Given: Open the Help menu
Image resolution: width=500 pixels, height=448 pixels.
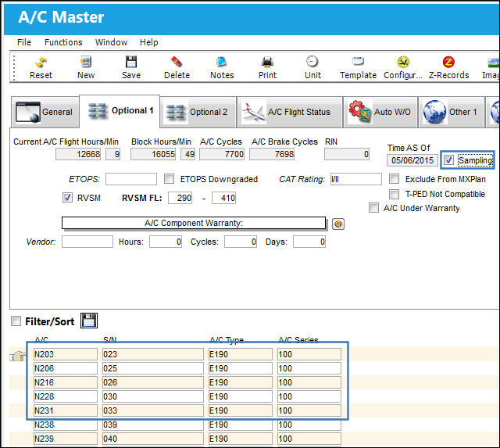Looking at the screenshot, I should pos(149,42).
